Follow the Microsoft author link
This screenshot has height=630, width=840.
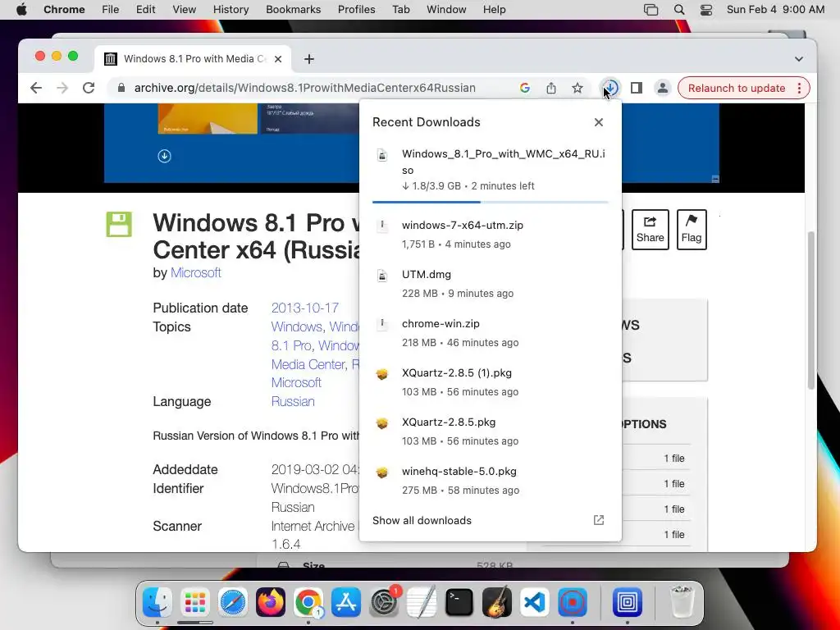195,272
